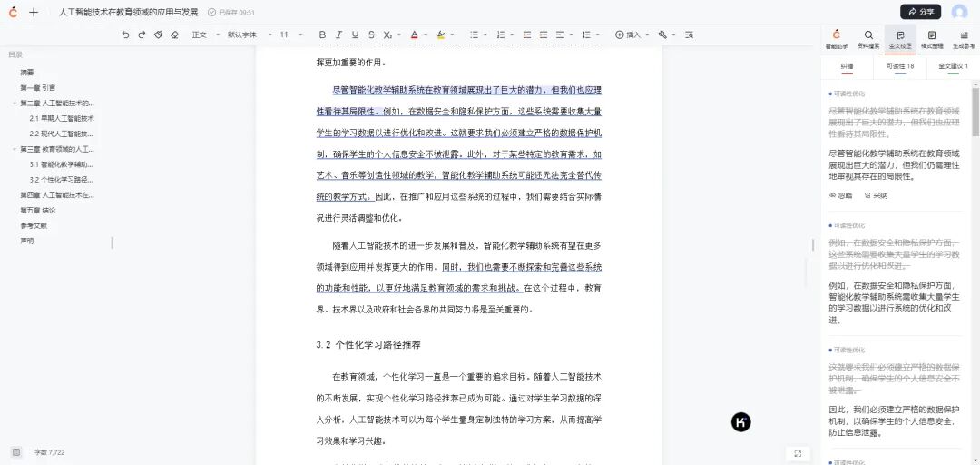Switch to the 纠错 sub-tab
The width and height of the screenshot is (980, 465).
tap(847, 66)
